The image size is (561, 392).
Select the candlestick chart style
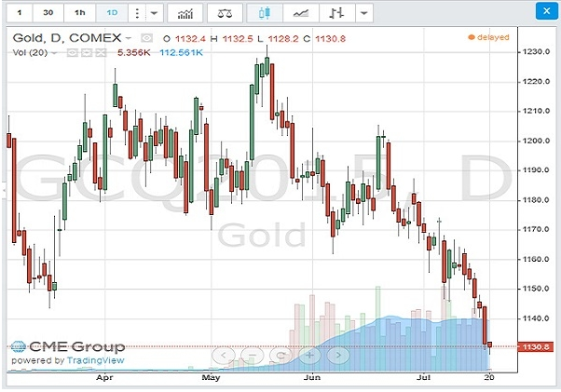coord(265,13)
